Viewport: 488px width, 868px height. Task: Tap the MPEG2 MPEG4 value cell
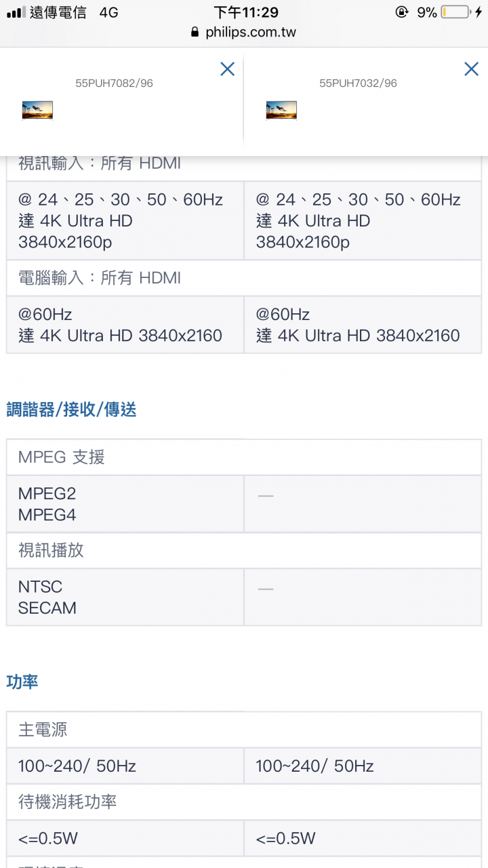pos(125,504)
